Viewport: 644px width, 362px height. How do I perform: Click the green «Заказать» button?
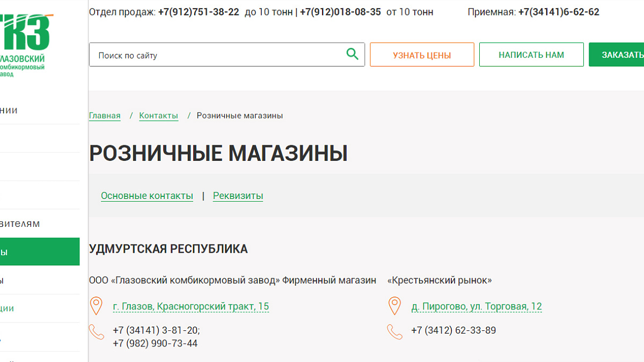[x=617, y=55]
